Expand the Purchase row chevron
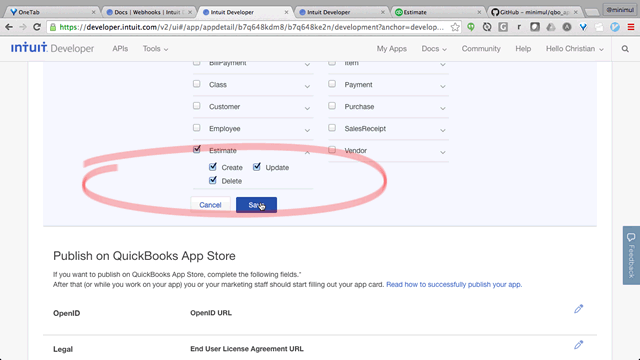Viewport: 640px width, 360px height. click(443, 108)
